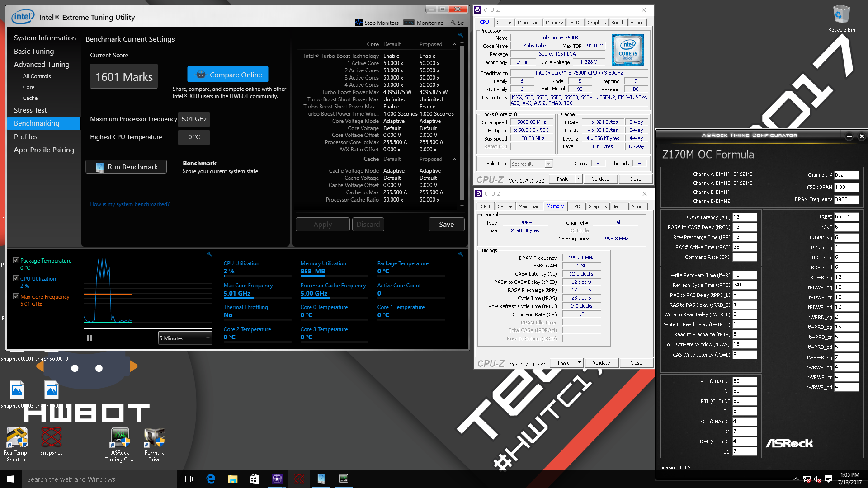Open the RealTemp Shortcut desktop icon
This screenshot has height=488, width=868.
pyautogui.click(x=17, y=445)
